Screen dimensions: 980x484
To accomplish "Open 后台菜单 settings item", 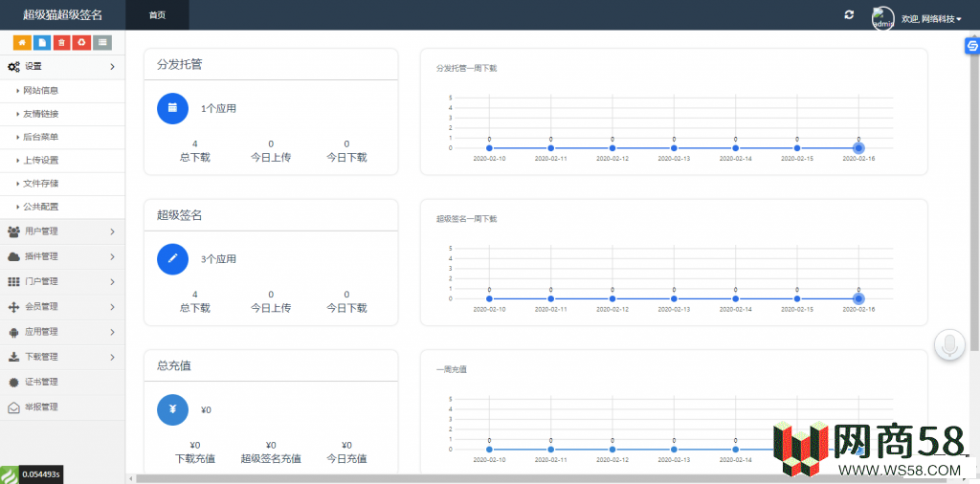I will [62, 137].
